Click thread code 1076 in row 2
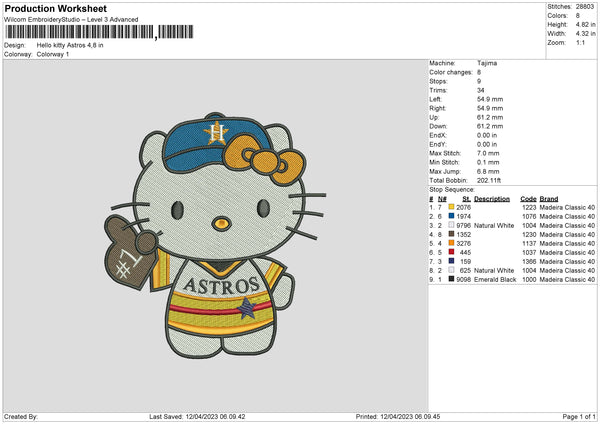Screen dimensions: 600x424 529,217
